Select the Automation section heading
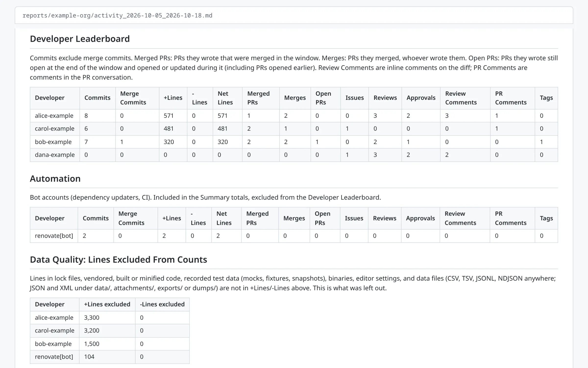This screenshot has height=368, width=588. tap(55, 179)
